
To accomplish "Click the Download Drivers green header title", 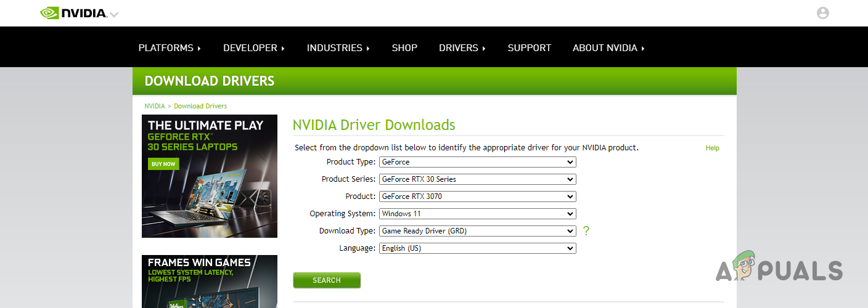I will coord(210,81).
